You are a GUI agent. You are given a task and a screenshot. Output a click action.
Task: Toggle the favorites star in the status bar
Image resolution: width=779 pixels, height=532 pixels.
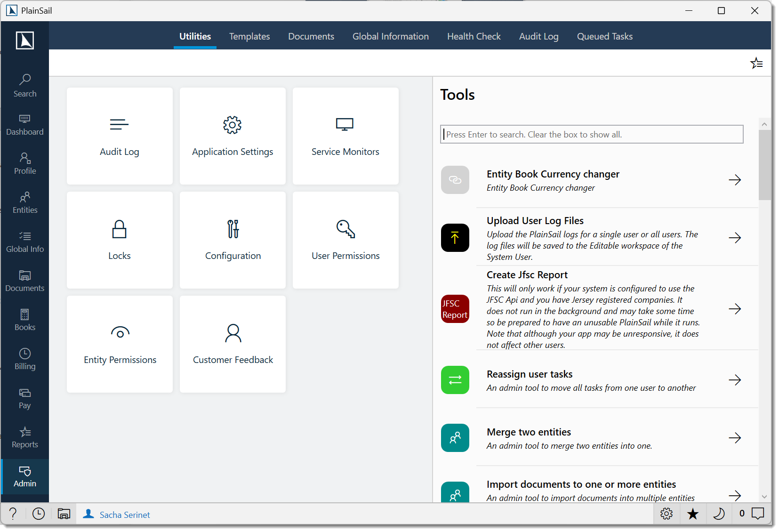693,514
